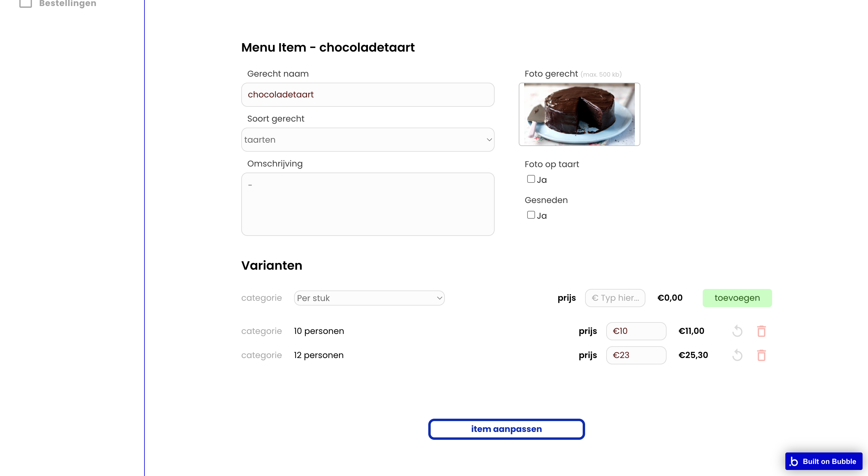The width and height of the screenshot is (868, 476).
Task: Click the item aanpassen button
Action: (x=506, y=429)
